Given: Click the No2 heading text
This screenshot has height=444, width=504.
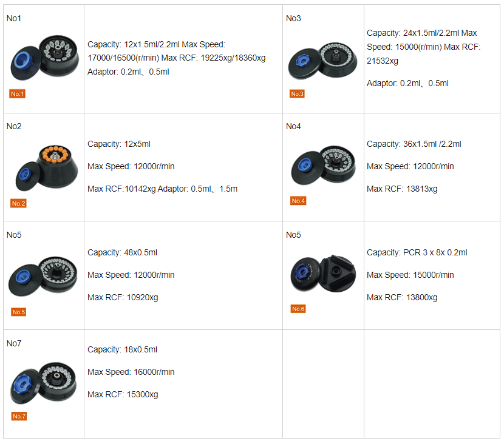Looking at the screenshot, I should tap(14, 126).
